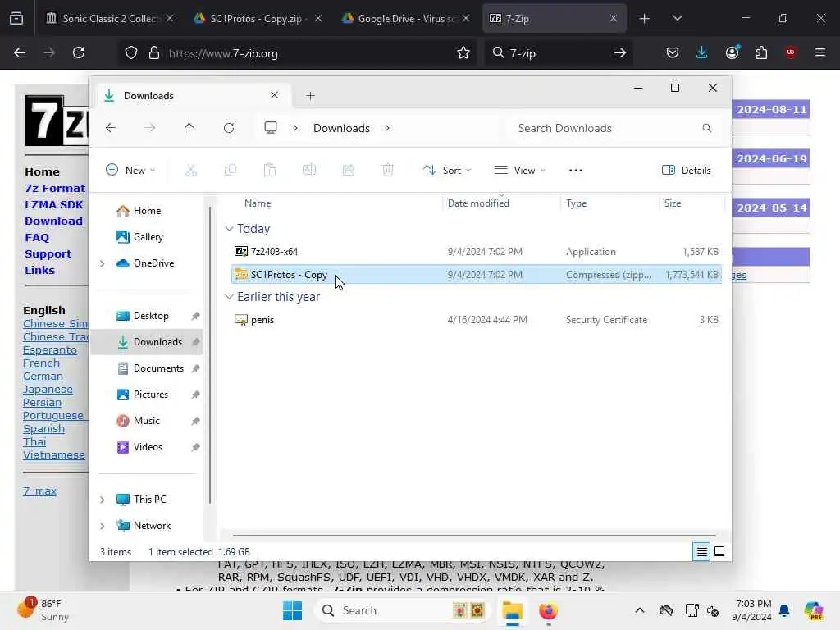Open the See more three-dots menu
The height and width of the screenshot is (630, 840).
point(575,171)
